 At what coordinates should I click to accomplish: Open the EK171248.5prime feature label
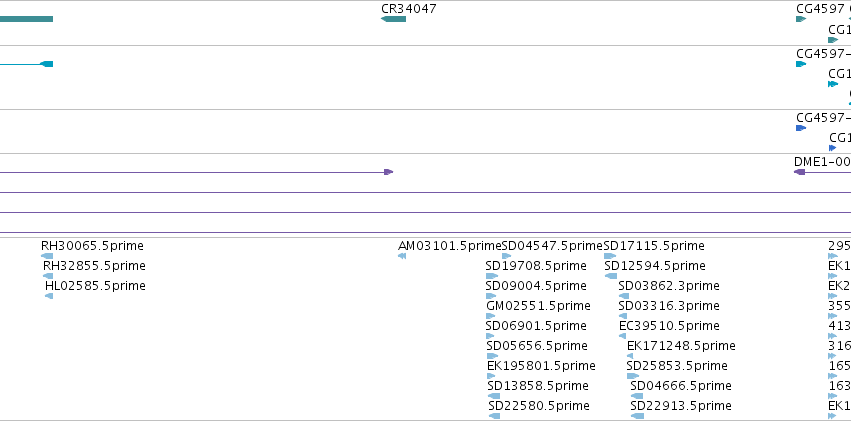(681, 346)
